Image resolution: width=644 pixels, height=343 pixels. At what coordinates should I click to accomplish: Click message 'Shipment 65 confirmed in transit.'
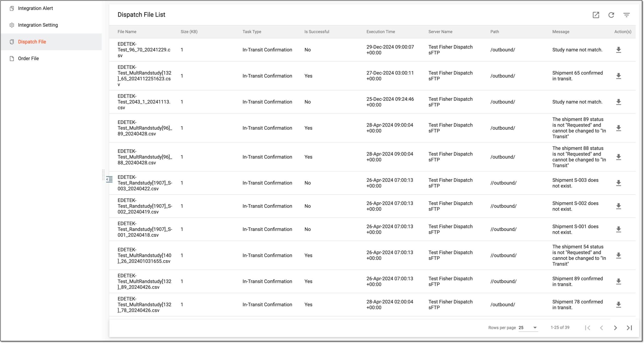coord(578,76)
